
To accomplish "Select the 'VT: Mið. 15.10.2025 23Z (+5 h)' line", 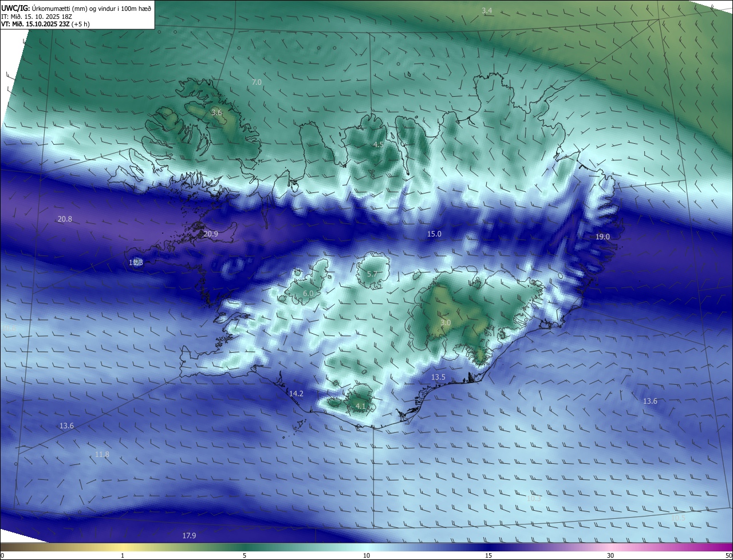I will click(x=45, y=25).
